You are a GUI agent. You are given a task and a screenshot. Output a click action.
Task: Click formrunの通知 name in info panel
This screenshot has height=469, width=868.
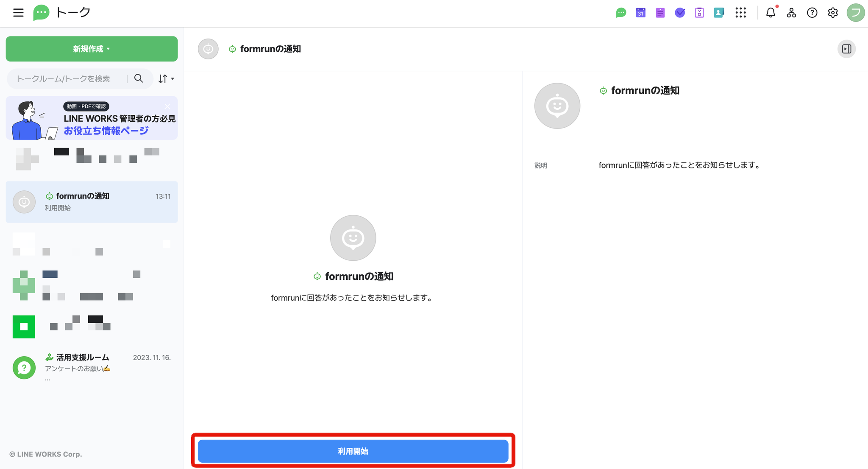[645, 90]
